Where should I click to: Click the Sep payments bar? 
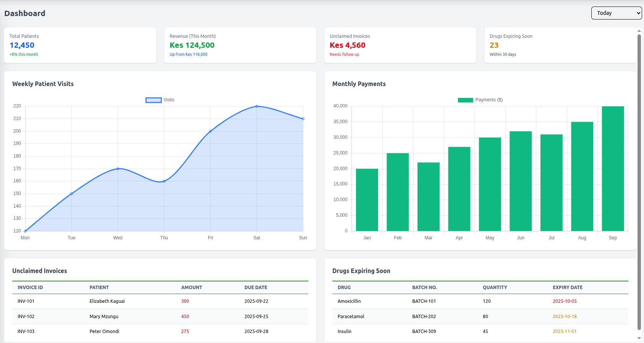click(613, 169)
